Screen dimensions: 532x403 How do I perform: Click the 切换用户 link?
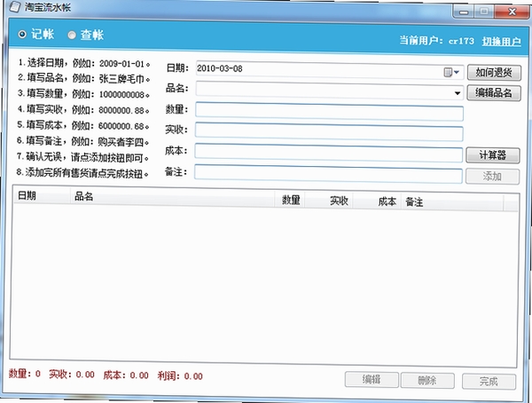point(502,42)
